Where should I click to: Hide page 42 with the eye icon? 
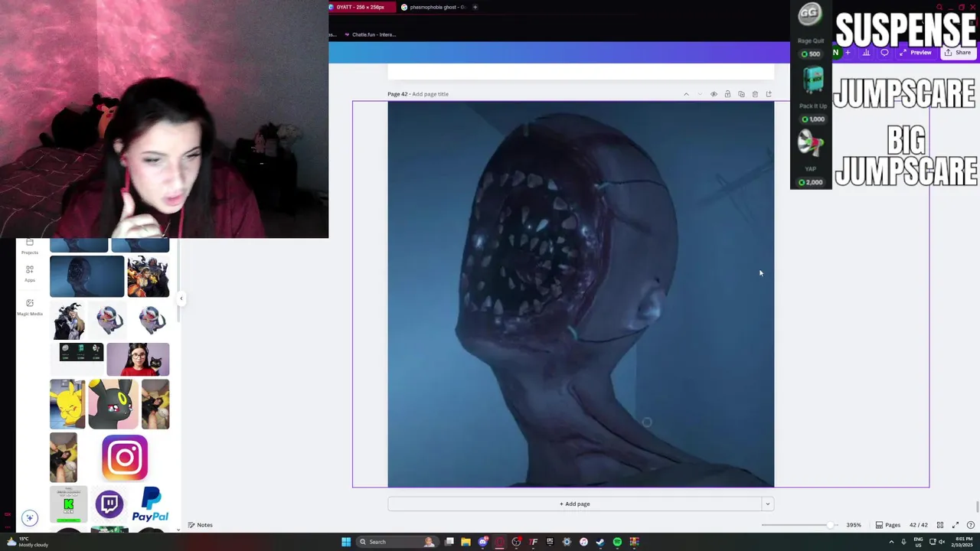[714, 94]
